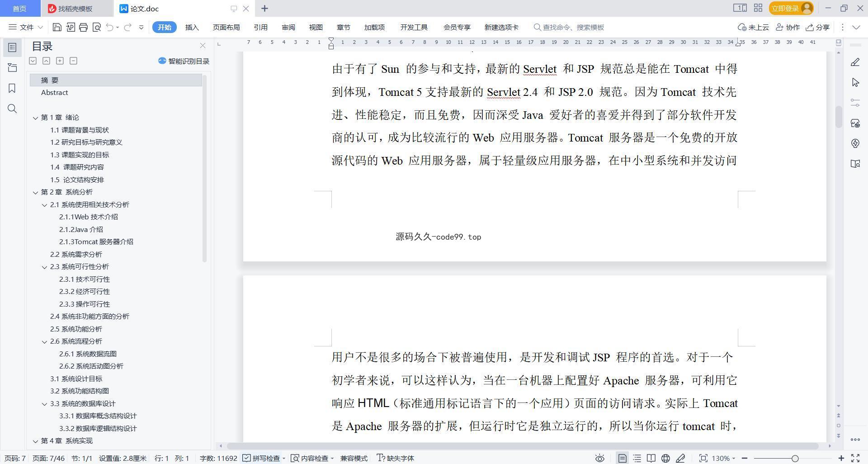Open quick access toolbar customize dropdown
The height and width of the screenshot is (464, 868).
pos(141,27)
